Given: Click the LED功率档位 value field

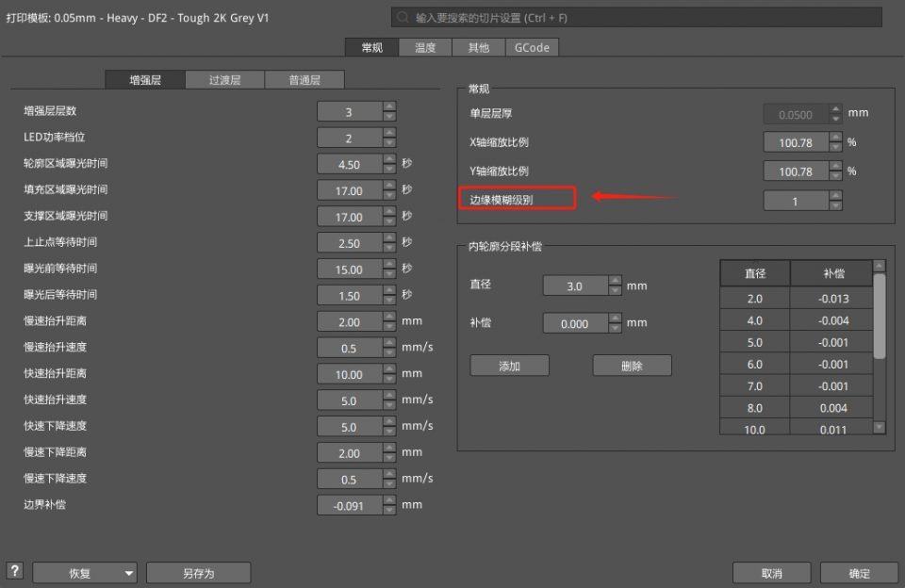Looking at the screenshot, I should click(350, 138).
